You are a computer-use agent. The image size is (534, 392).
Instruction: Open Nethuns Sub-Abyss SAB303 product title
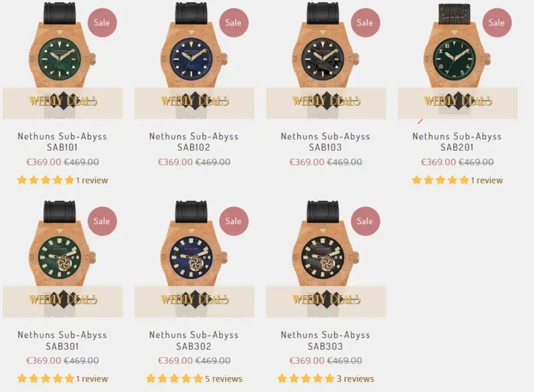pos(325,340)
